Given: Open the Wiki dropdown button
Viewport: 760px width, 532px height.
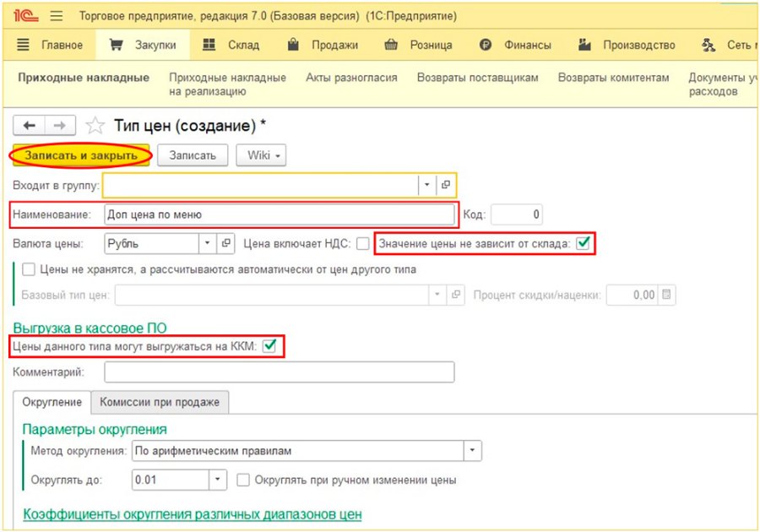Looking at the screenshot, I should point(261,155).
